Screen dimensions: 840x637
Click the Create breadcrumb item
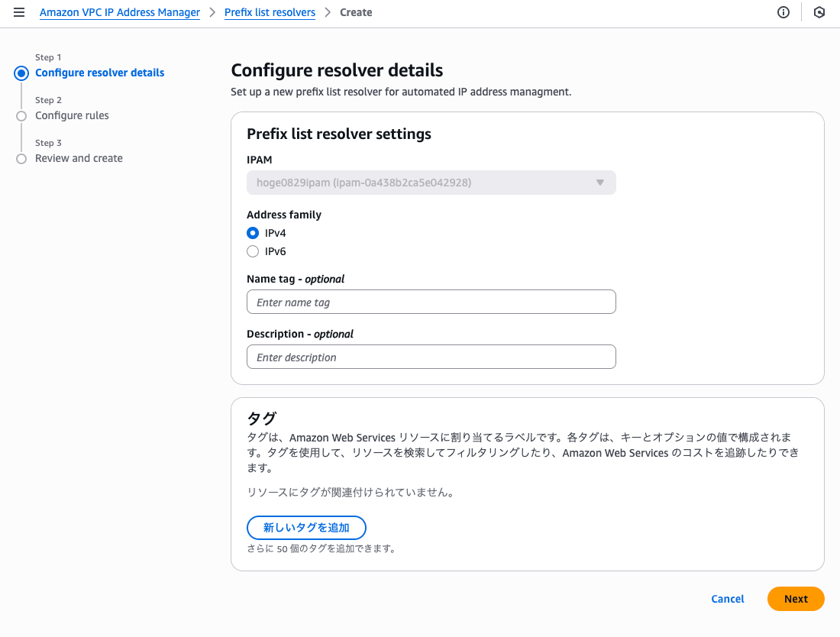pos(356,12)
